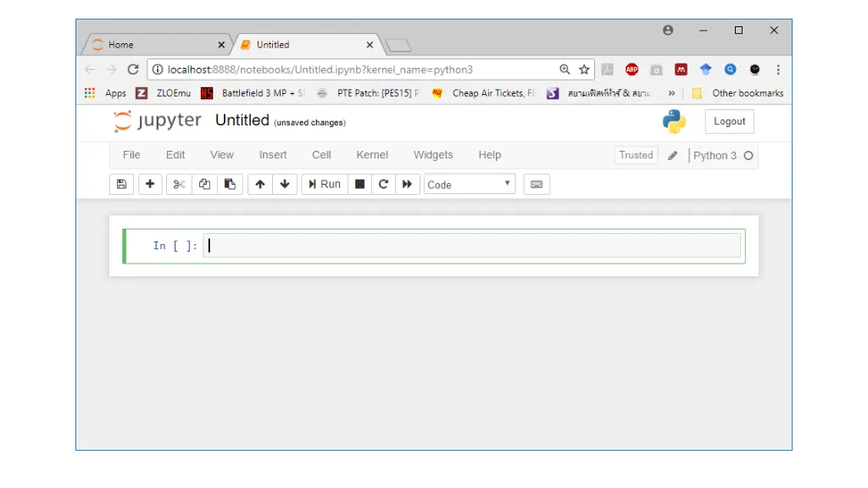Open the Code cell type dropdown
The image size is (868, 488).
point(469,184)
